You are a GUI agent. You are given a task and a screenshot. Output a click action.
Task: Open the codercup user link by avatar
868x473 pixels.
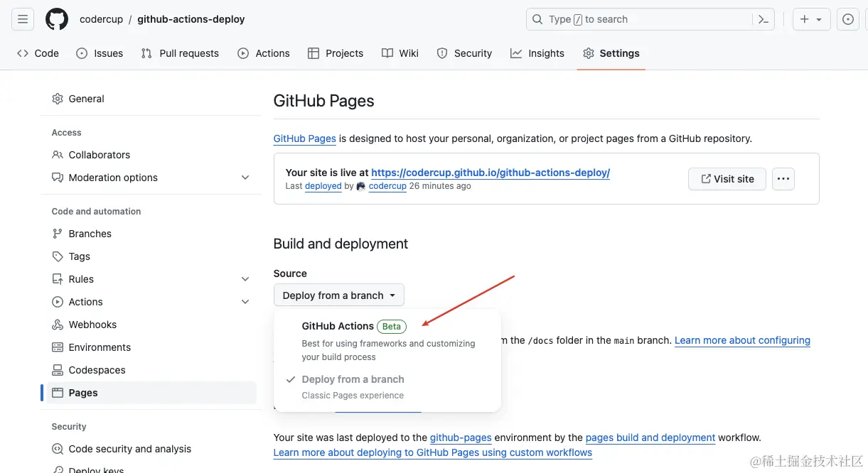pyautogui.click(x=387, y=186)
